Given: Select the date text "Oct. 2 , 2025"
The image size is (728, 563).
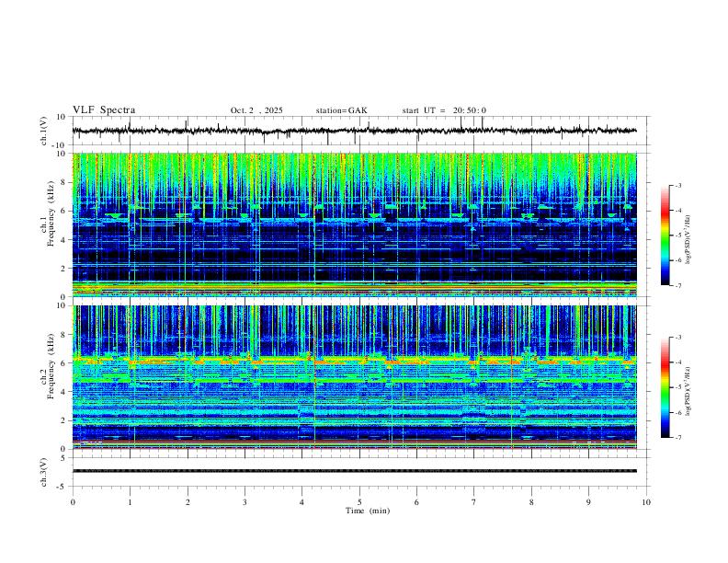Looking at the screenshot, I should pos(256,110).
